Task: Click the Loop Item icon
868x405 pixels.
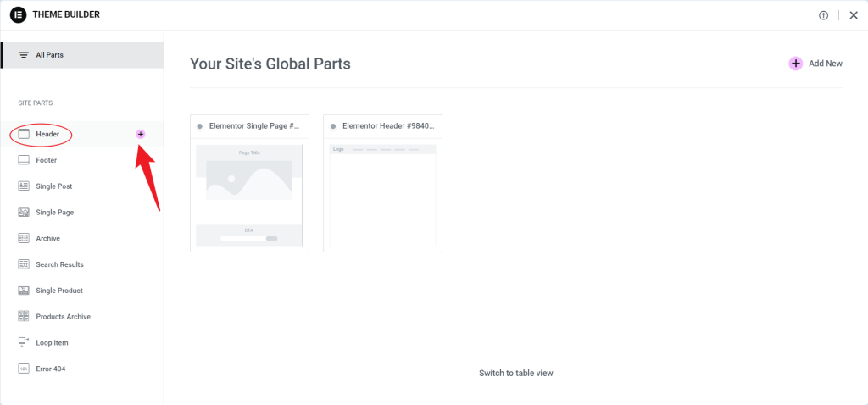Action: (23, 342)
